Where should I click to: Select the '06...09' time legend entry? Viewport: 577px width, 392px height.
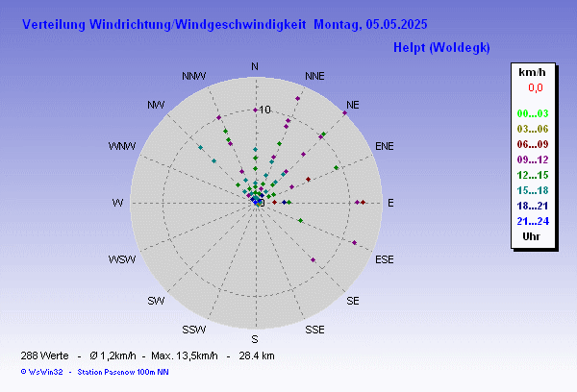(533, 144)
